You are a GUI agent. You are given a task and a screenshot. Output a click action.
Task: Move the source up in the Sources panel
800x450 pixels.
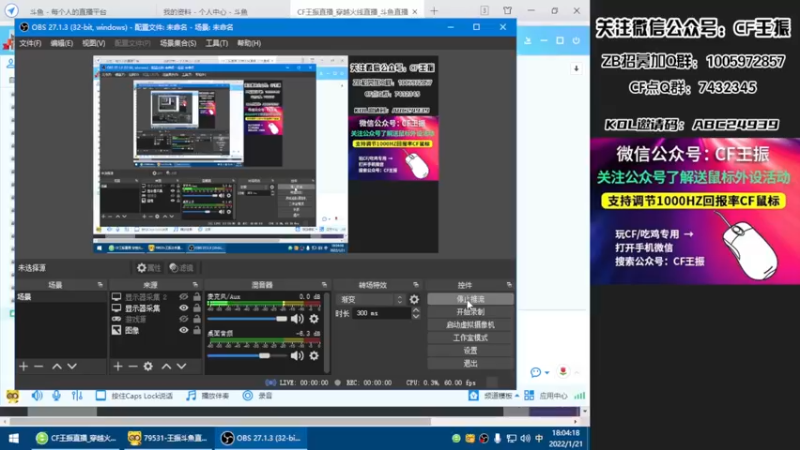coord(166,366)
